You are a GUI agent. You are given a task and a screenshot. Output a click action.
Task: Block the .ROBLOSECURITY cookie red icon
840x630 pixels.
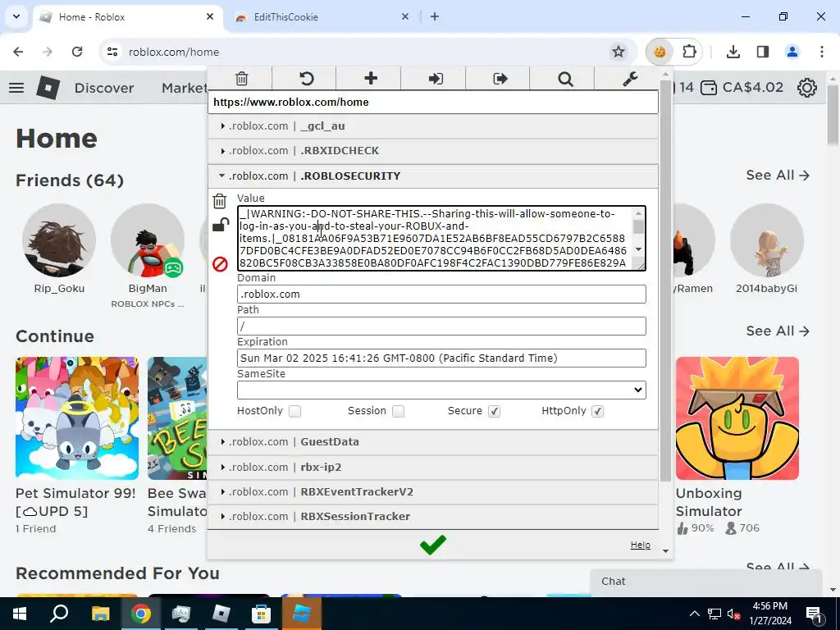coord(220,264)
